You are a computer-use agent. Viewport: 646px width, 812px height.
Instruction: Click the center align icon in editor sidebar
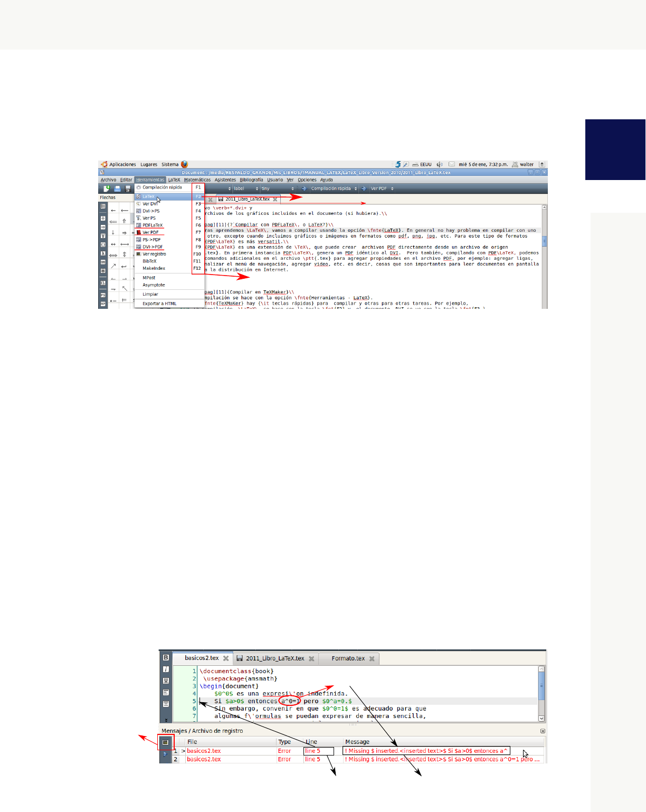click(166, 704)
